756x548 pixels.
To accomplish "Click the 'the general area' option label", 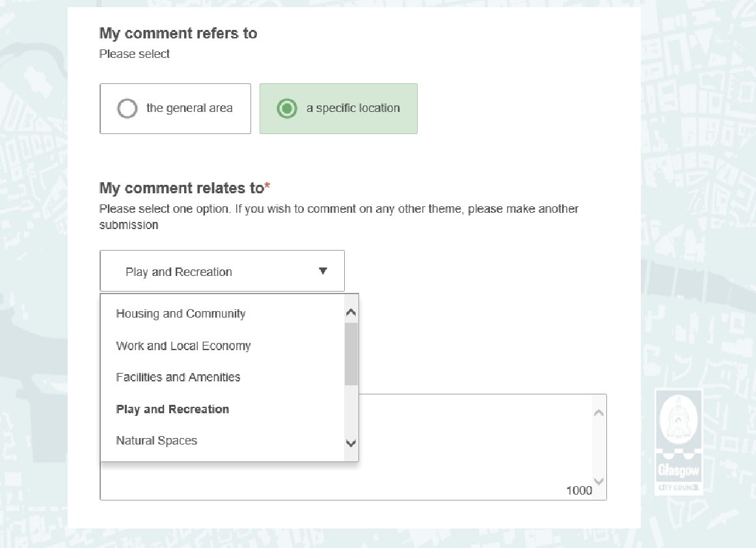I will 189,109.
